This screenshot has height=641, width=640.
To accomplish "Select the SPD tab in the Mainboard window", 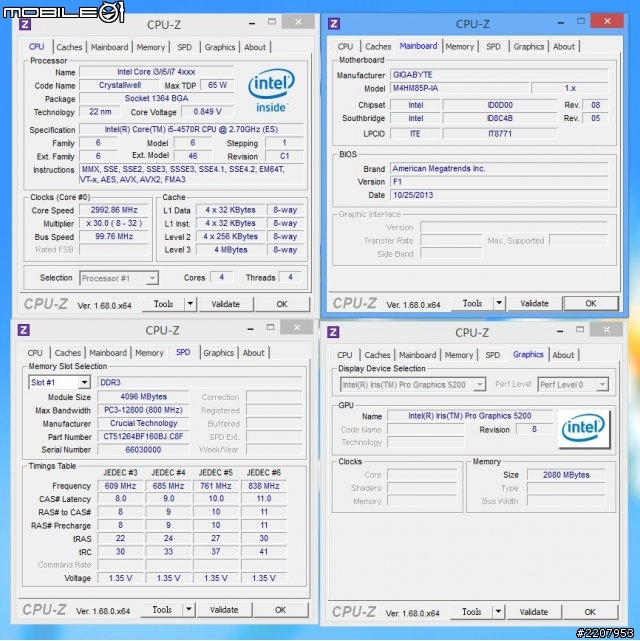I will pos(493,47).
